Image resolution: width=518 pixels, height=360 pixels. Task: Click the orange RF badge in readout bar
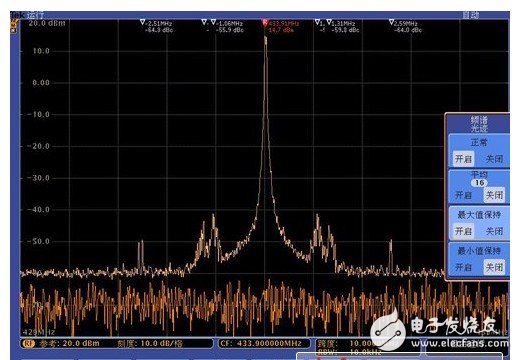[28, 343]
